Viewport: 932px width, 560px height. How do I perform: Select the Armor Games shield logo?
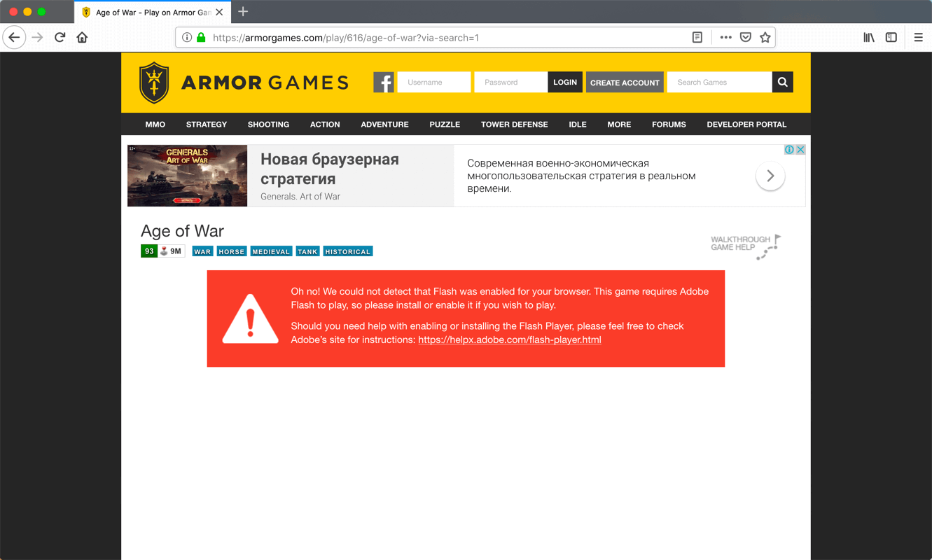pyautogui.click(x=153, y=81)
